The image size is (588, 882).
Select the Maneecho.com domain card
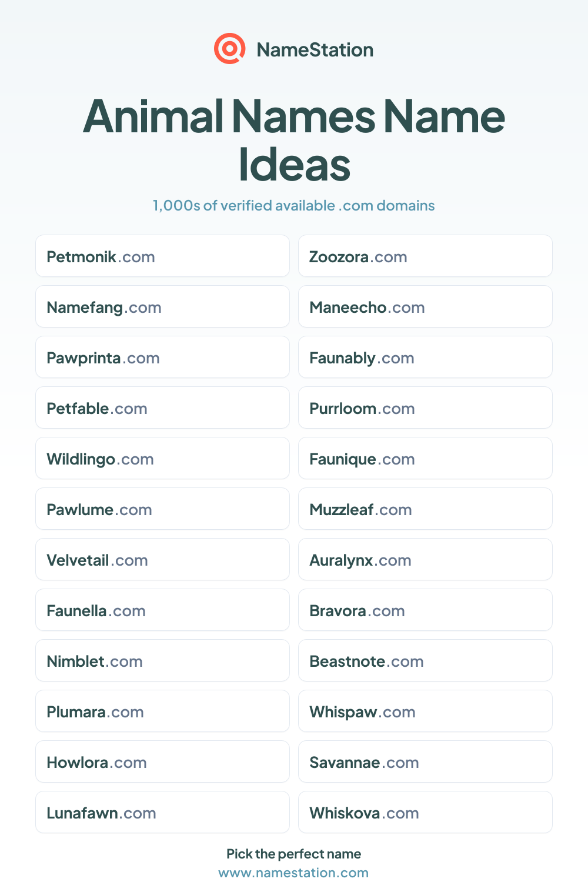425,306
